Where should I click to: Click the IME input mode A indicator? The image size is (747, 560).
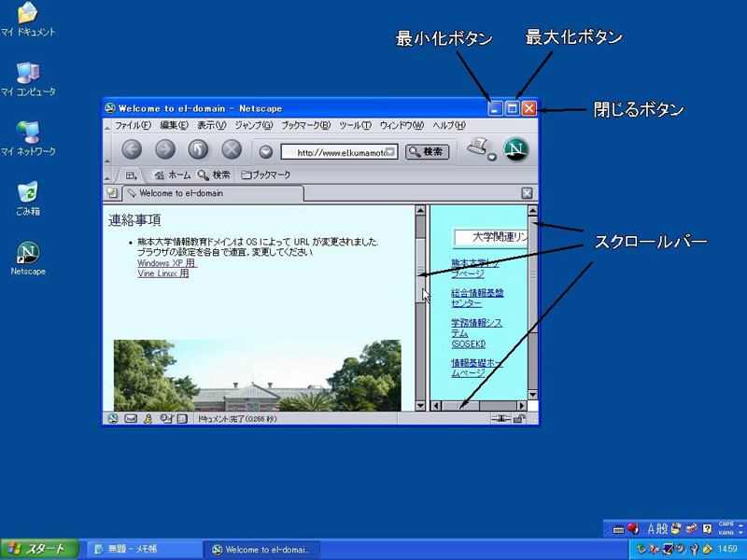pyautogui.click(x=650, y=528)
